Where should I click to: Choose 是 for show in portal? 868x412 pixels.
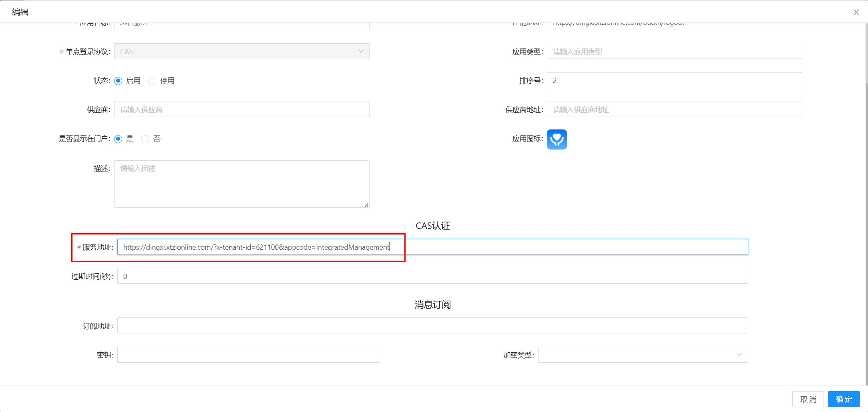(x=118, y=139)
